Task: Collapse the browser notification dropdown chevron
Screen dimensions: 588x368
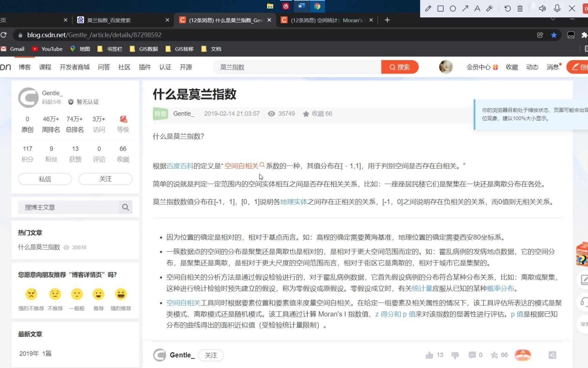Action: click(552, 19)
